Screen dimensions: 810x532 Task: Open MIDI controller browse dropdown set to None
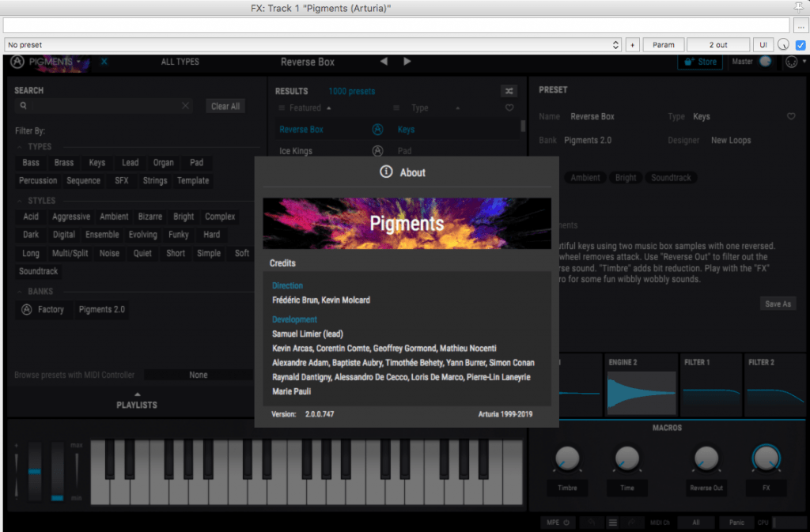(199, 375)
